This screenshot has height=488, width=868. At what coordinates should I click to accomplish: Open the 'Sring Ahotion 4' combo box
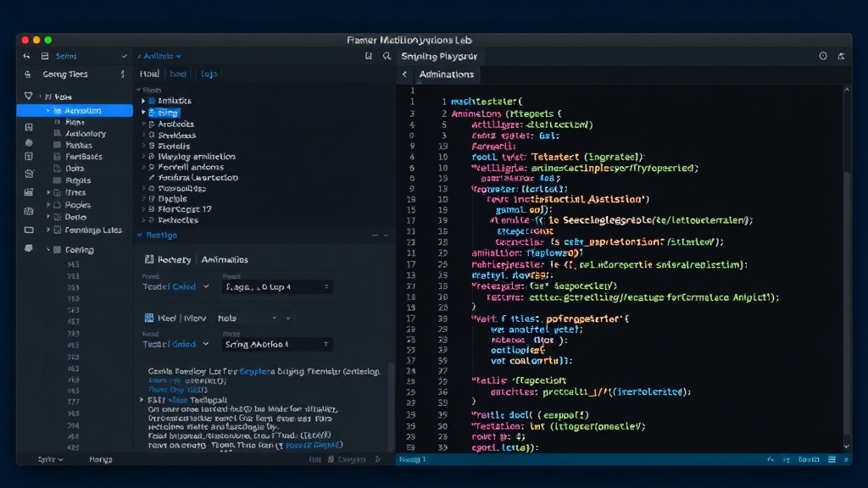click(x=277, y=344)
